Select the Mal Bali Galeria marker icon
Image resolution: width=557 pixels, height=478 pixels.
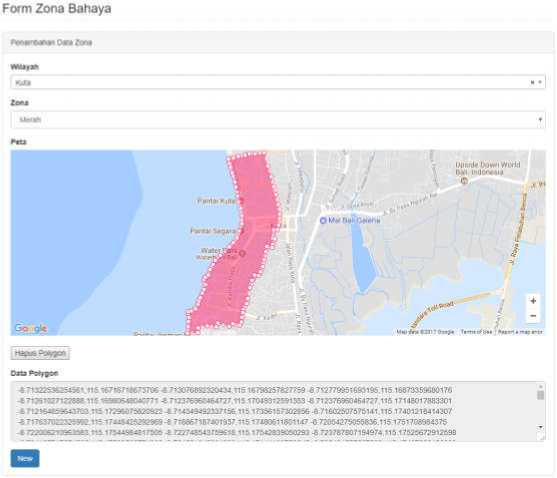[323, 221]
